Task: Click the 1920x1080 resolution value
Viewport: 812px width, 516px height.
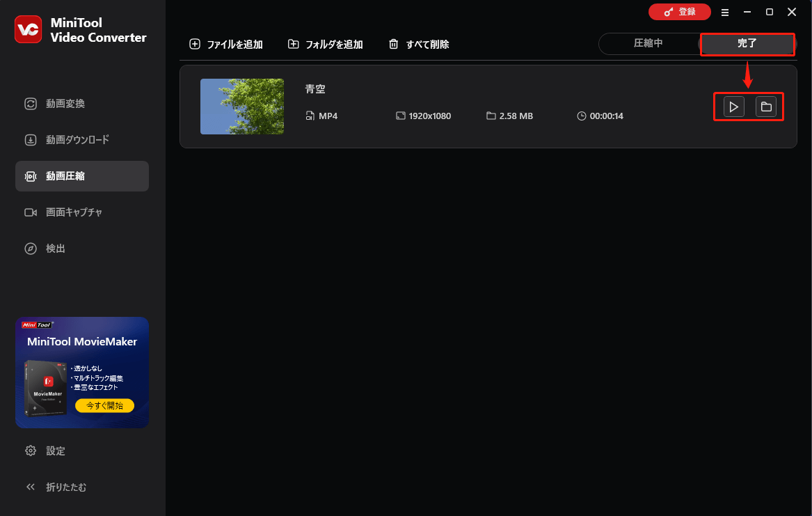Action: tap(430, 116)
